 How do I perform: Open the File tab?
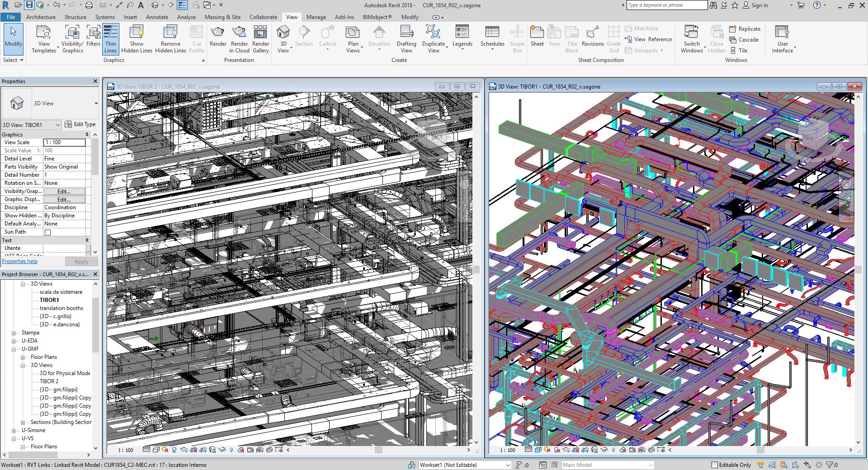(11, 17)
